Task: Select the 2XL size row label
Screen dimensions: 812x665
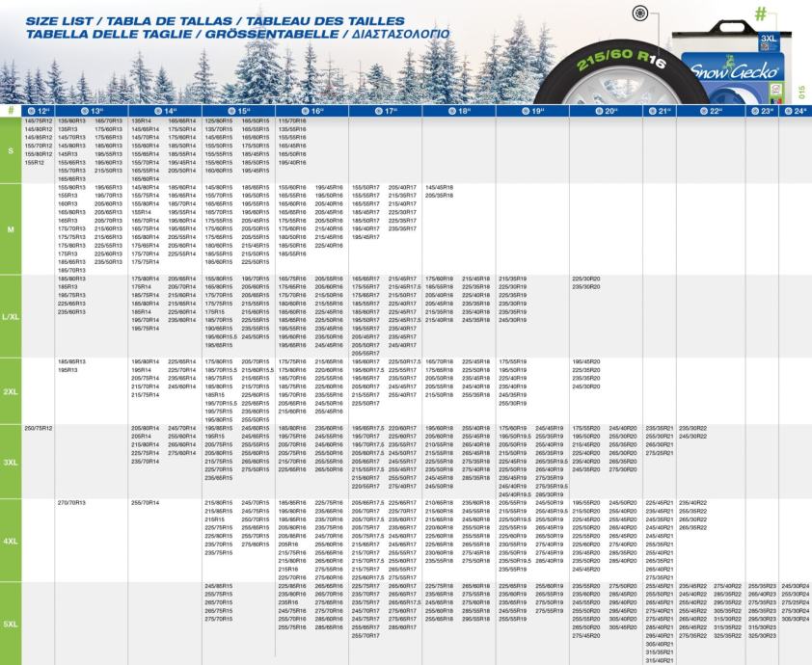Action: [x=11, y=391]
